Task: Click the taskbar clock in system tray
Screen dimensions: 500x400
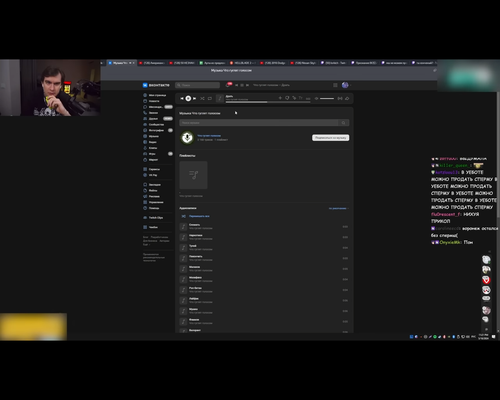Action: (483, 337)
